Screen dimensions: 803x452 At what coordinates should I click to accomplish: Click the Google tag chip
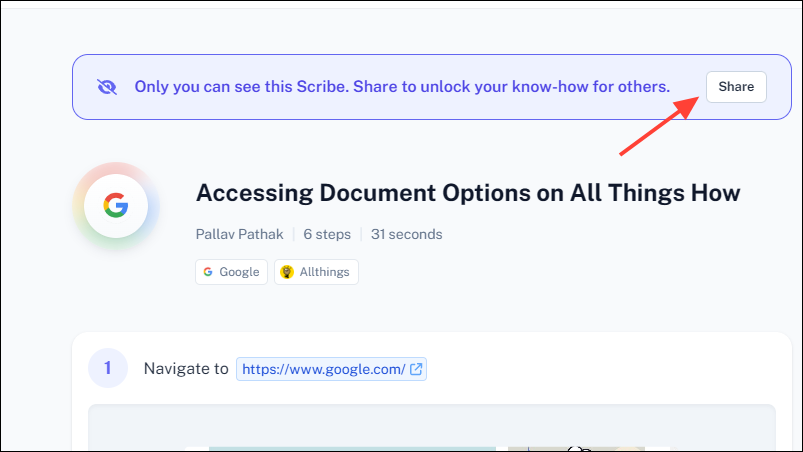231,272
